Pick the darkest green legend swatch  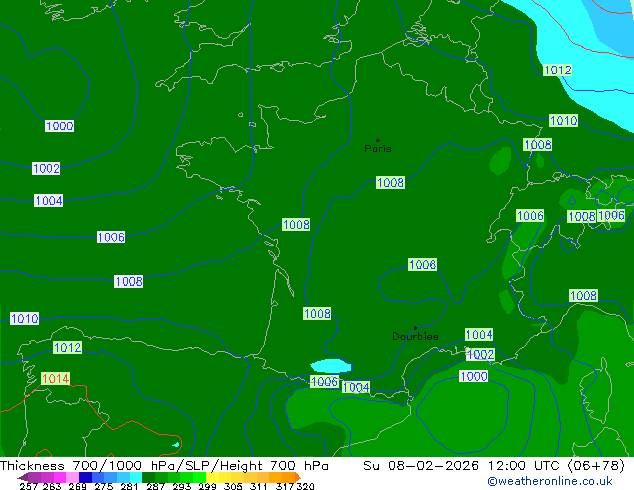pos(148,477)
